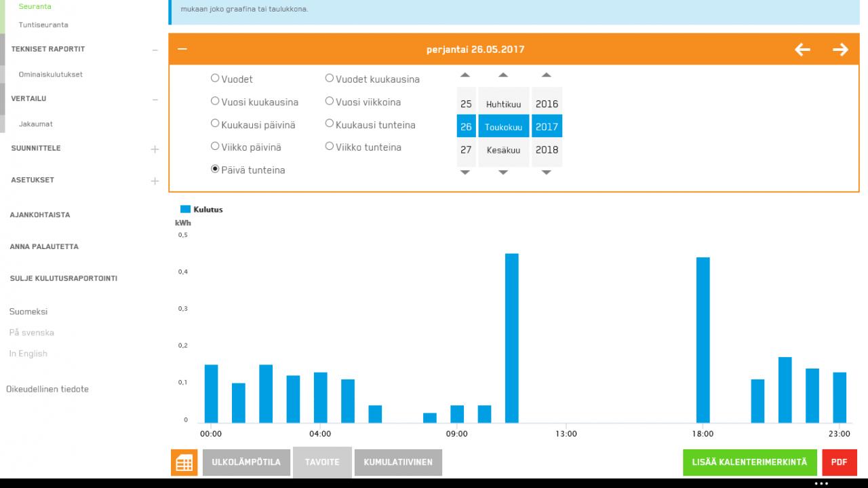Viewport: 868px width, 488px height.
Task: Switch language to Suomeksi
Action: 28,312
